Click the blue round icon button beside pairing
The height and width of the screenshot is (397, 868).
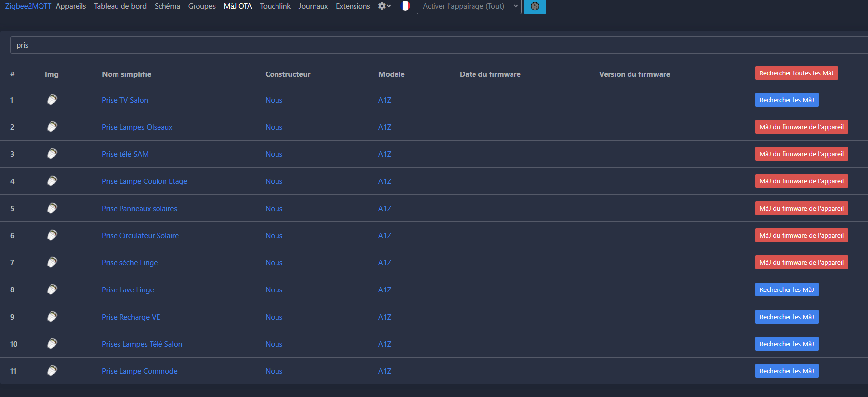pyautogui.click(x=535, y=6)
